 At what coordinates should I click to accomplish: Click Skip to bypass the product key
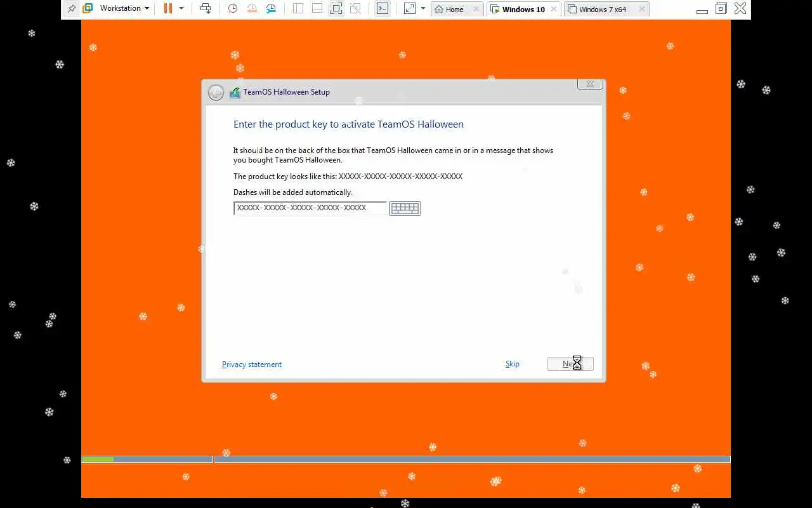(513, 364)
